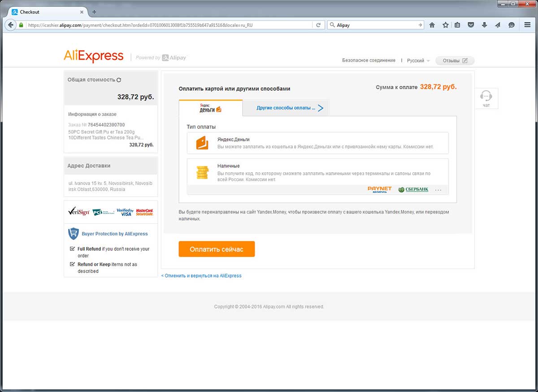Click the Alipay copyright footer text
This screenshot has height=392, width=538.
point(269,307)
